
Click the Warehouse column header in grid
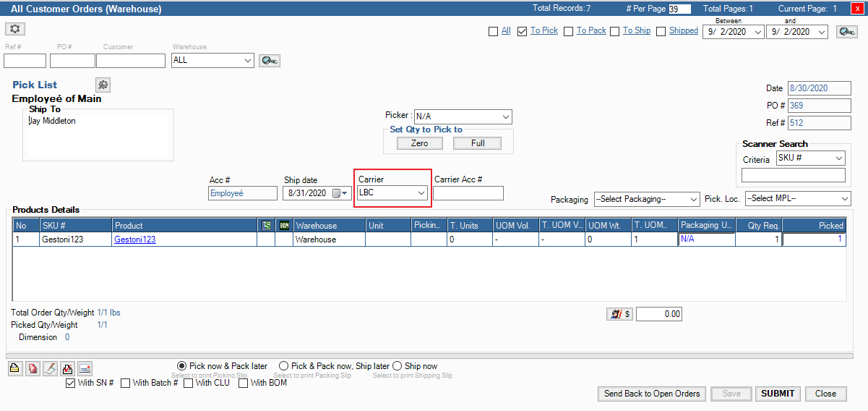point(328,226)
